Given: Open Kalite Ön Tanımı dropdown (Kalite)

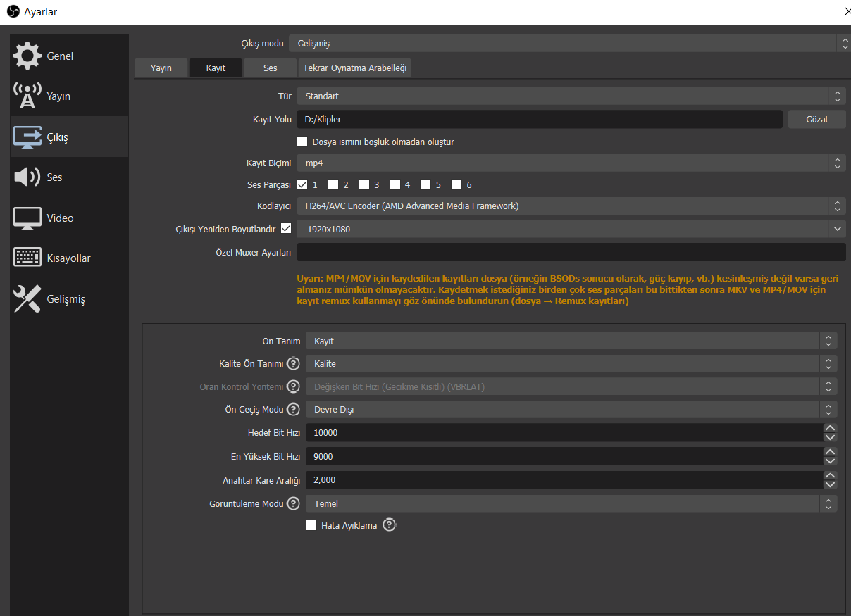Looking at the screenshot, I should click(571, 364).
